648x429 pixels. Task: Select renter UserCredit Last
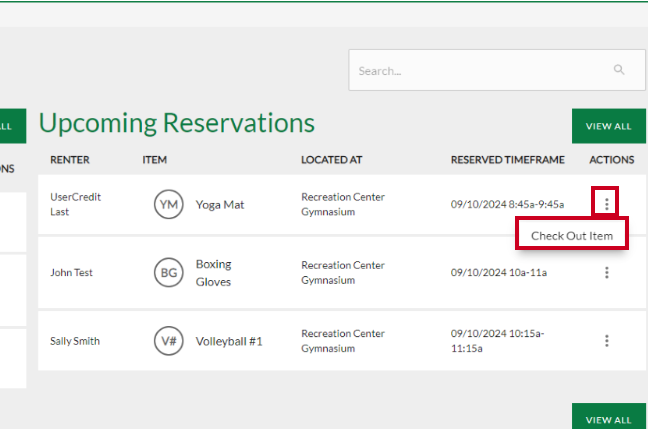(x=75, y=204)
